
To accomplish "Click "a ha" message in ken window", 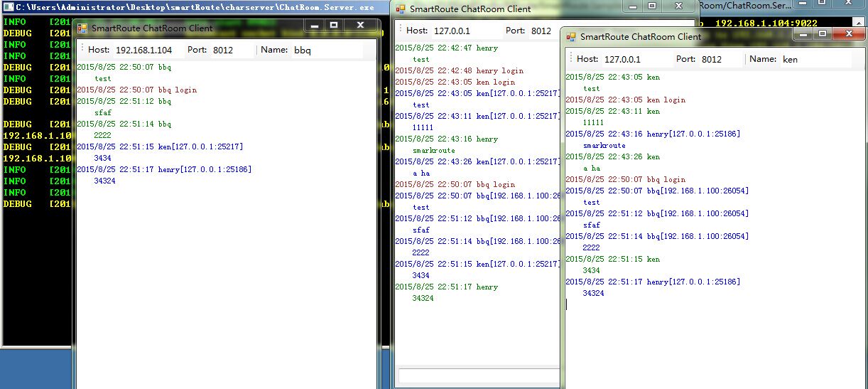I will [591, 169].
